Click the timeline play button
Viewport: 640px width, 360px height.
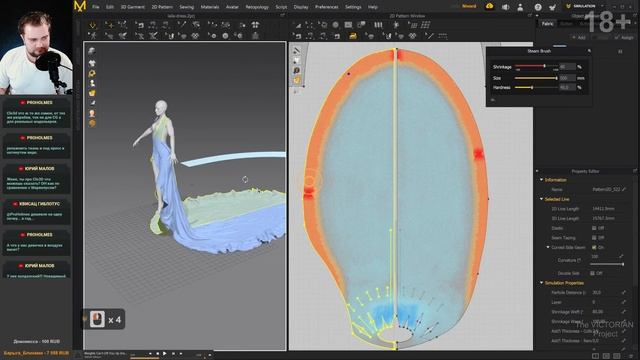coord(164,353)
